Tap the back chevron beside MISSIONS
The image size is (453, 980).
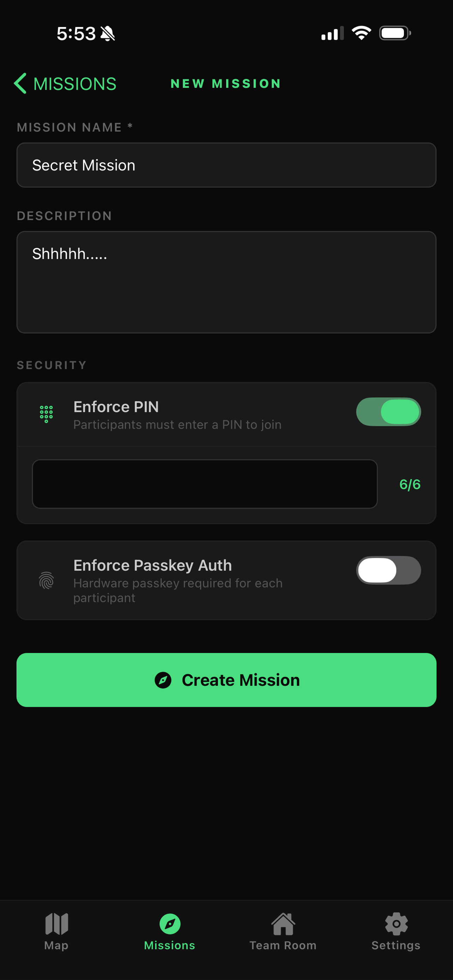20,83
